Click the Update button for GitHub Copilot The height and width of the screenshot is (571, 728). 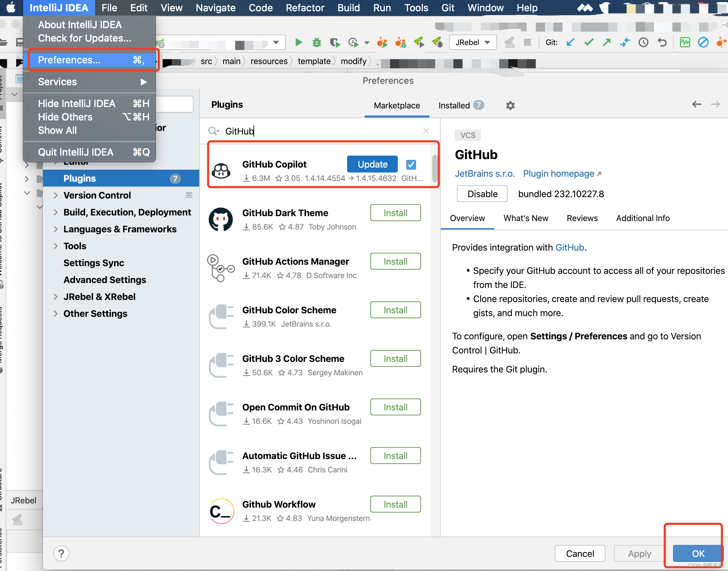(372, 164)
